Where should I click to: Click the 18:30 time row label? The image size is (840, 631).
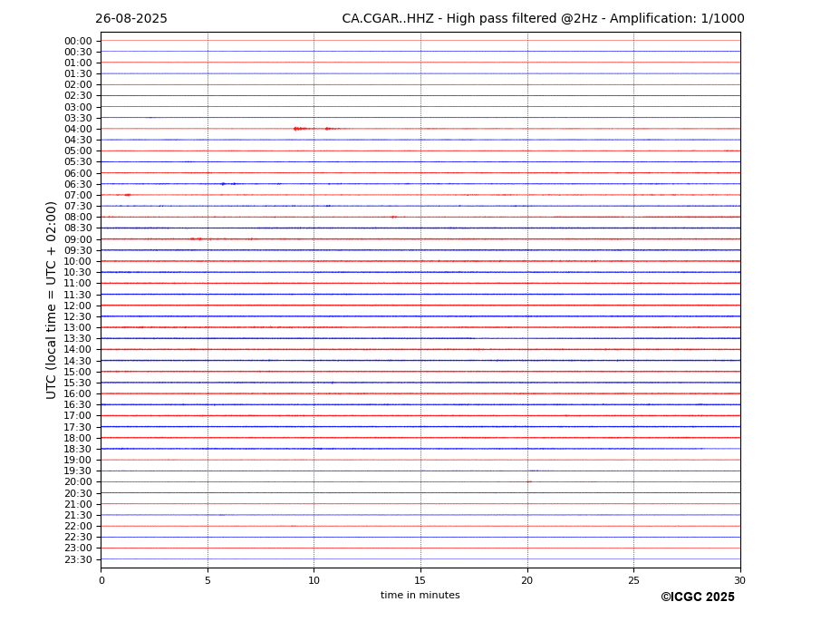tap(78, 450)
